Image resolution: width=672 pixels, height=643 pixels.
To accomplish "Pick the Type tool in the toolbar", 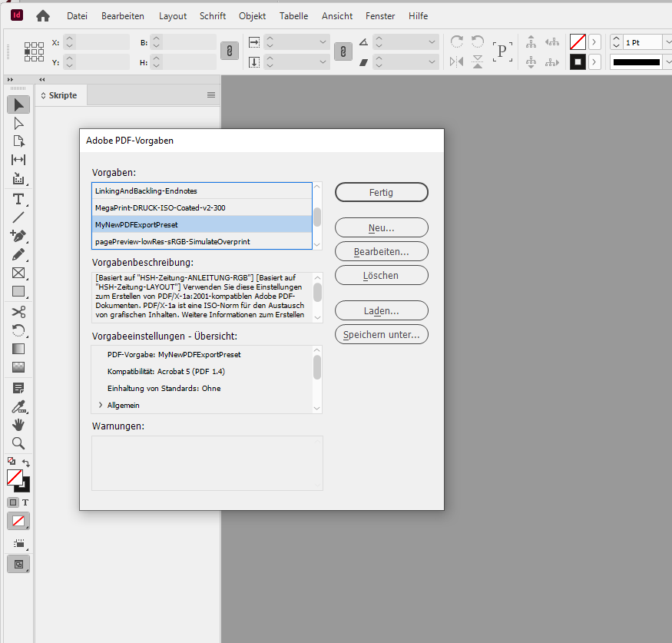I will coord(18,198).
